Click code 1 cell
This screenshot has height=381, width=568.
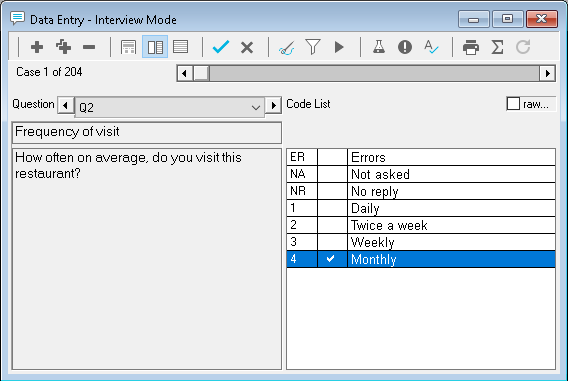coord(302,208)
